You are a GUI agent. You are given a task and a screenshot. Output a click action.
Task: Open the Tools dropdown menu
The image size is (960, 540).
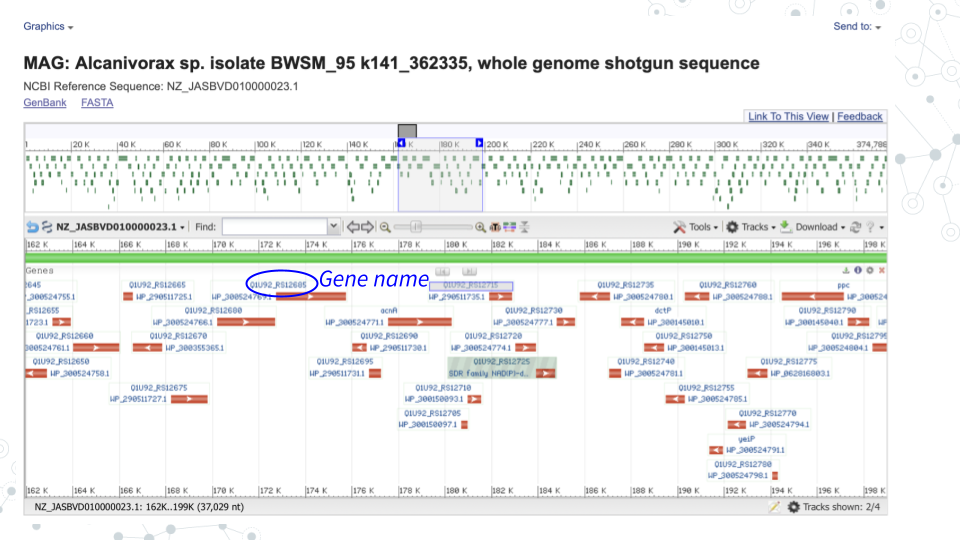pos(695,227)
